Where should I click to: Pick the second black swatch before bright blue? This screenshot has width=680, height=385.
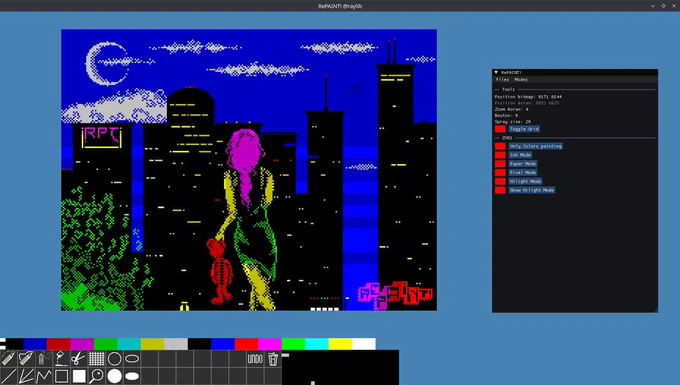coord(199,344)
